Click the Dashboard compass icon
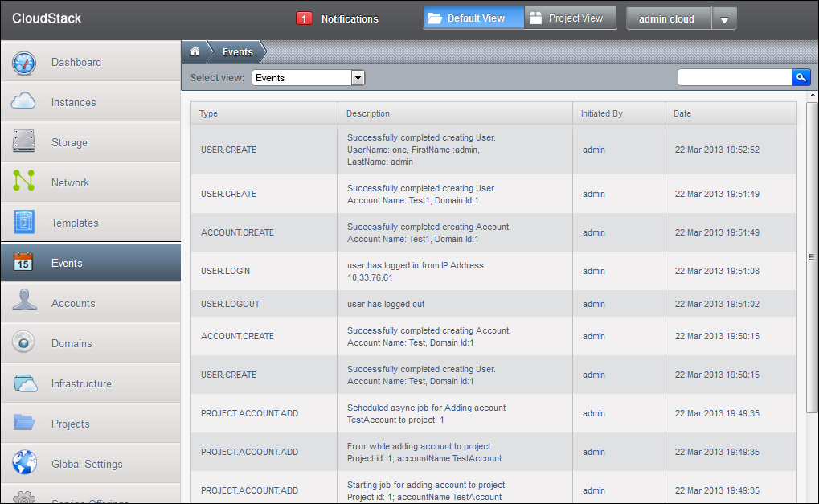The height and width of the screenshot is (504, 819). [25, 63]
